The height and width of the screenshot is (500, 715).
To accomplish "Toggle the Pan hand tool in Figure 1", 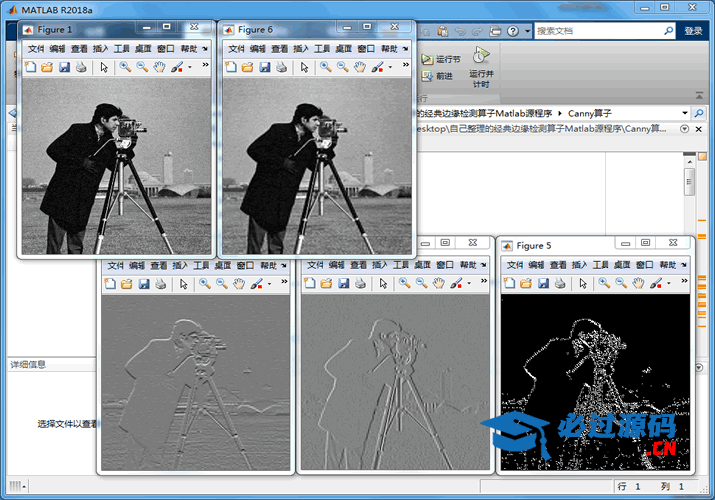I will [159, 67].
